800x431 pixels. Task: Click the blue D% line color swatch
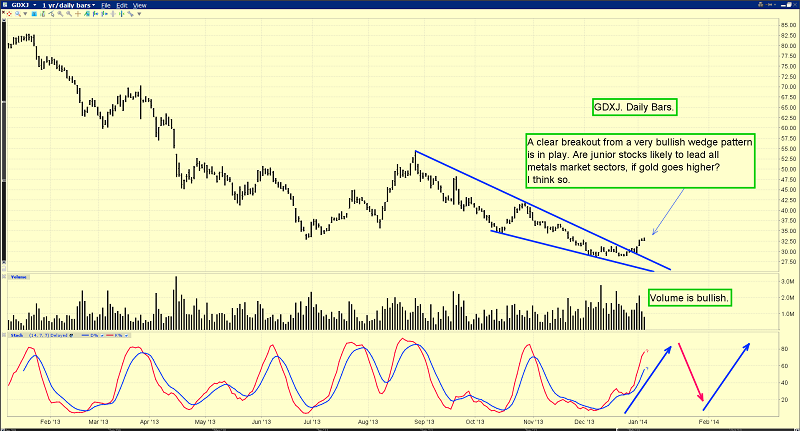tap(85, 335)
